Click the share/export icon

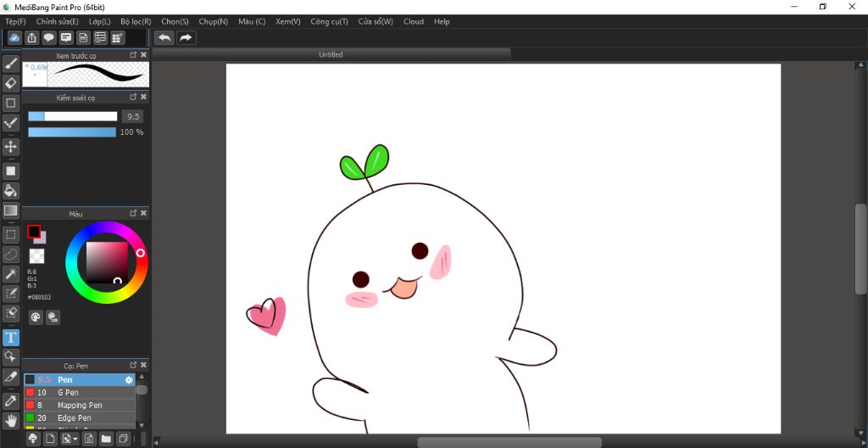(32, 37)
